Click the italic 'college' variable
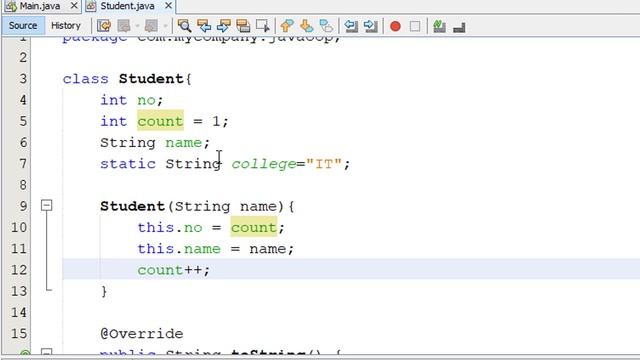Screen dimensions: 640x360 [264, 164]
